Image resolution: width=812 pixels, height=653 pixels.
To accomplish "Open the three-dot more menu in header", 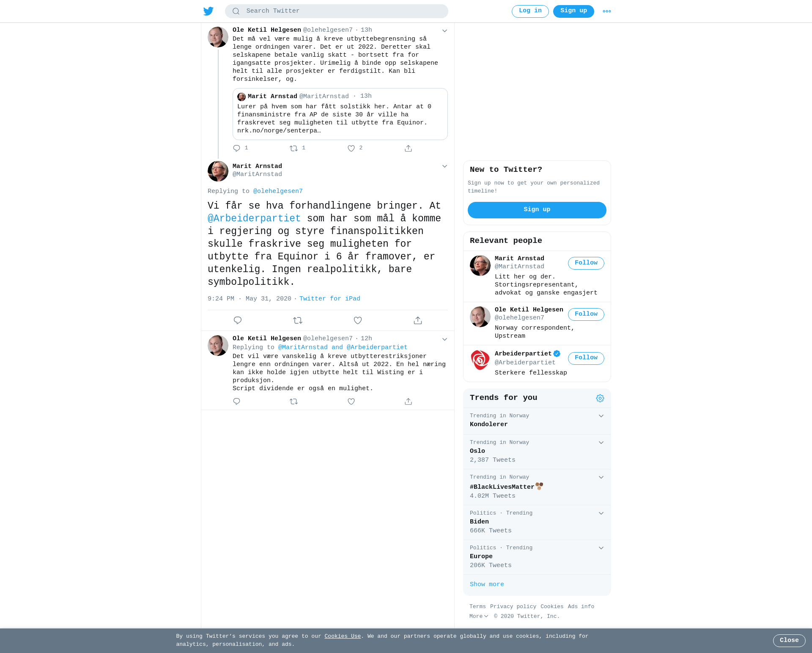I will [x=607, y=11].
